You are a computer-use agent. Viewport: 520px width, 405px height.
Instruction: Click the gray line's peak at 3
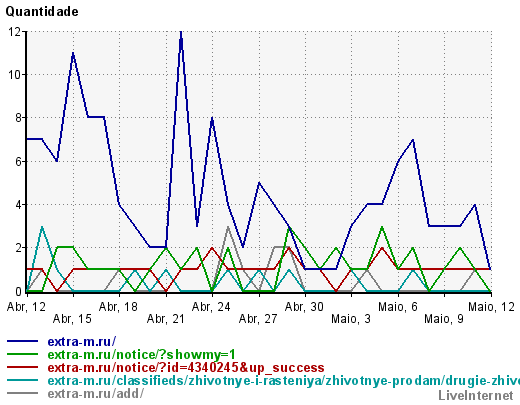tap(228, 227)
